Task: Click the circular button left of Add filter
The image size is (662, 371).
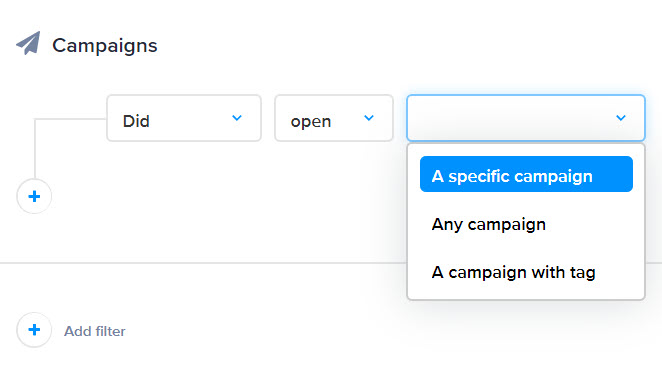Action: 34,330
